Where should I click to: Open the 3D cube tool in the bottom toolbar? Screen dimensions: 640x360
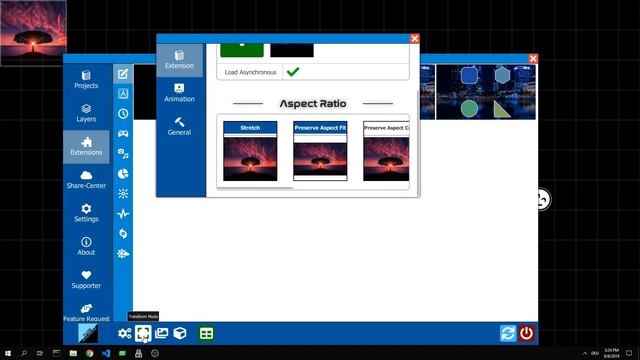click(180, 333)
